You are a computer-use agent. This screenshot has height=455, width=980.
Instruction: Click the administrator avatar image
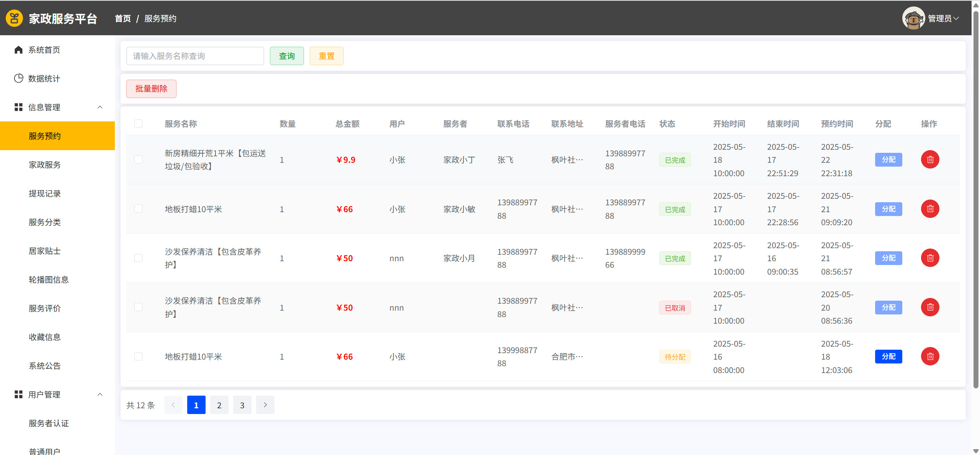coord(913,18)
